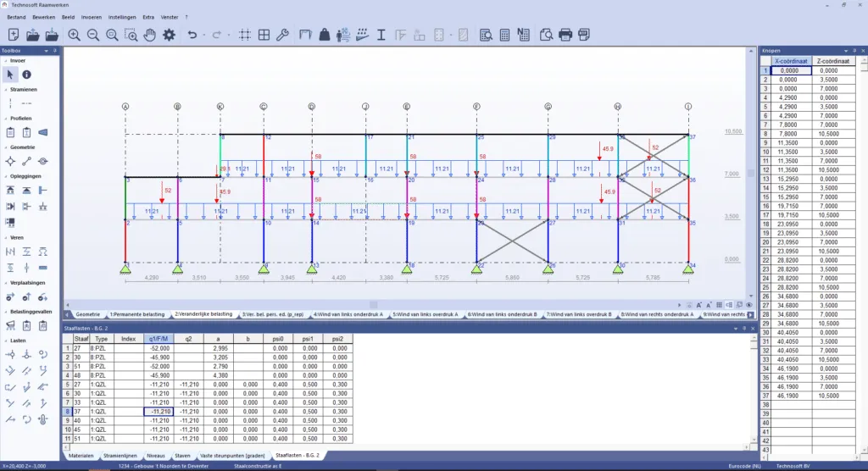Image resolution: width=868 pixels, height=471 pixels.
Task: Click the weight (load) icon in toolbar
Action: 325,35
